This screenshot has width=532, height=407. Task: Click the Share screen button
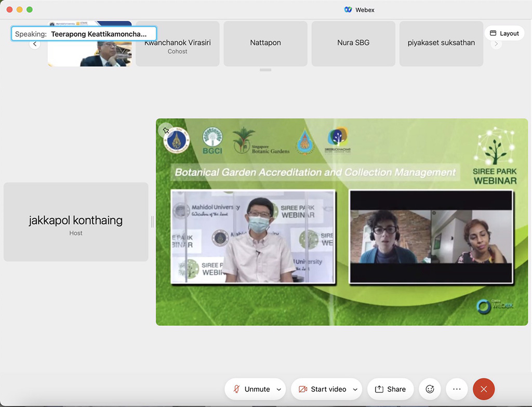click(x=390, y=389)
